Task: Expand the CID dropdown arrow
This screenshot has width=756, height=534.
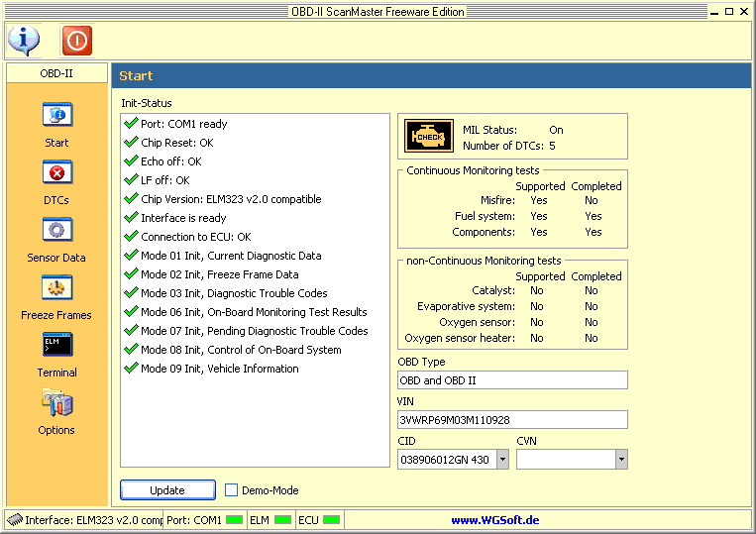Action: (502, 460)
